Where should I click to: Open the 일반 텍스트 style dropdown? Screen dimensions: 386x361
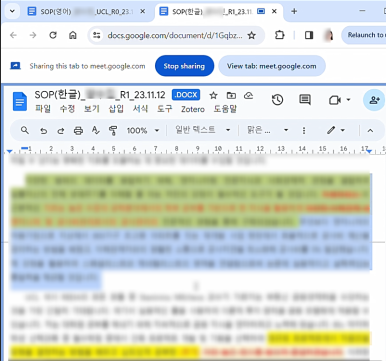pyautogui.click(x=203, y=130)
